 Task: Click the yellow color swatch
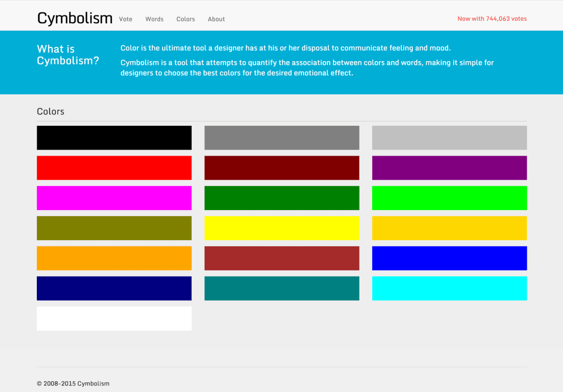coord(281,228)
